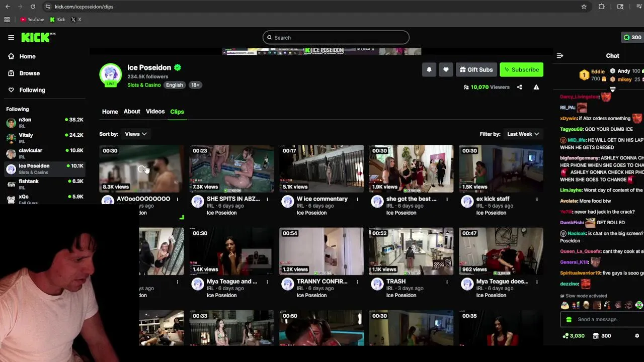Click the Kick logo
The image size is (644, 362).
tap(38, 37)
